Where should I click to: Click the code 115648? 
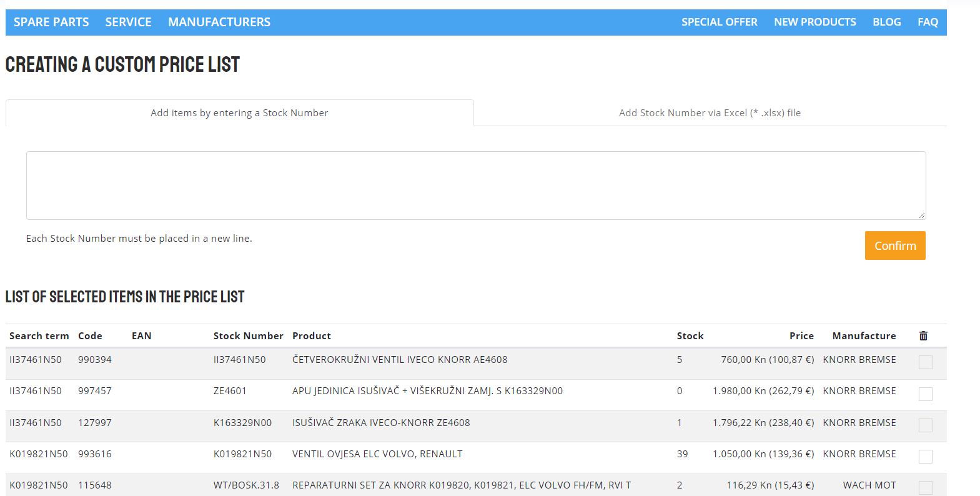(95, 485)
